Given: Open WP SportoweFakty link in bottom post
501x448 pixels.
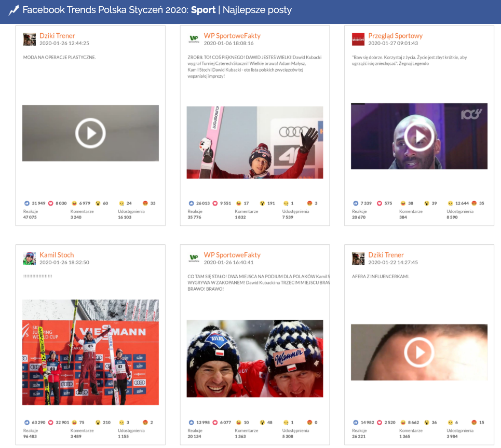Looking at the screenshot, I should click(x=232, y=255).
